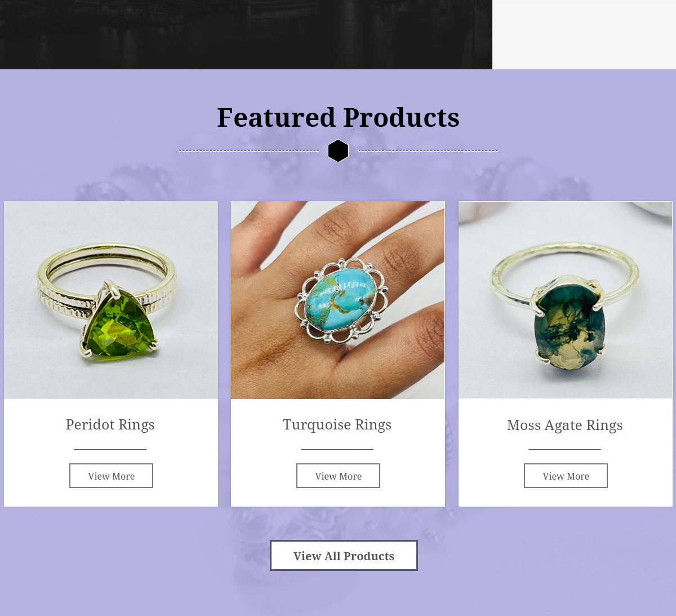The image size is (676, 616).
Task: View More under Moss Agate Rings
Action: coord(566,476)
